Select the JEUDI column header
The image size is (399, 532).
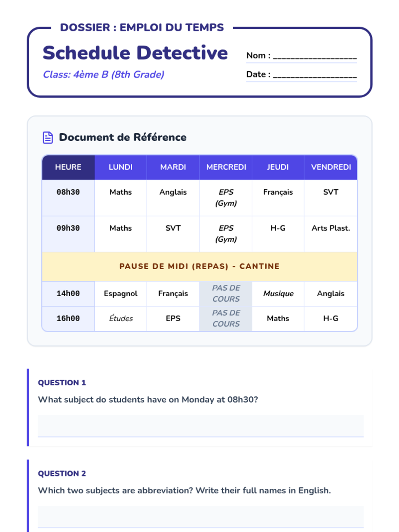click(x=278, y=167)
